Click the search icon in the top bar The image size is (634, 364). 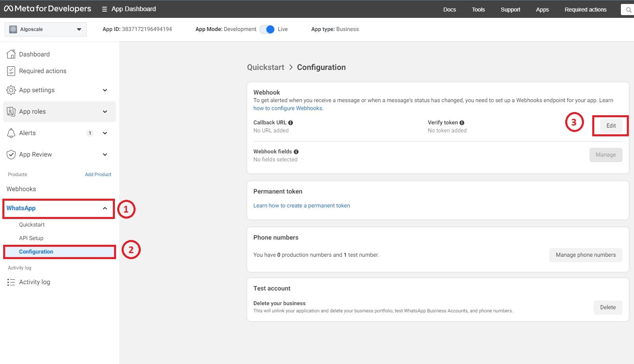coord(628,10)
